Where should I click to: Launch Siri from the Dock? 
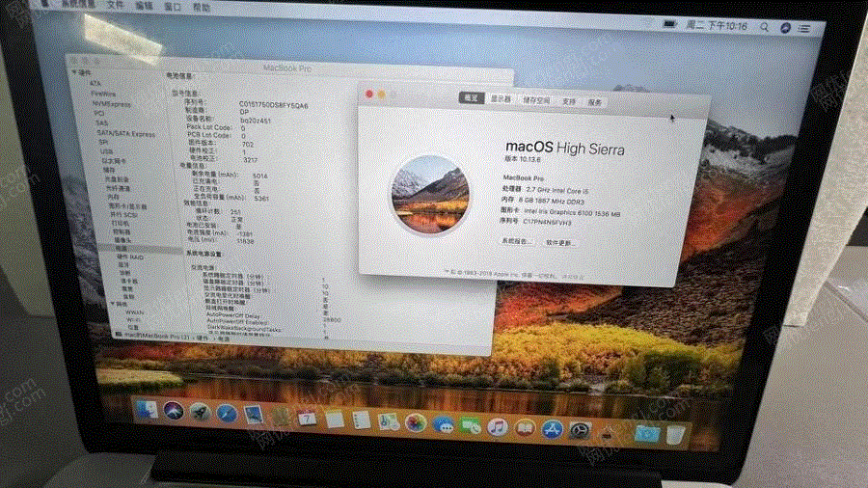174,411
